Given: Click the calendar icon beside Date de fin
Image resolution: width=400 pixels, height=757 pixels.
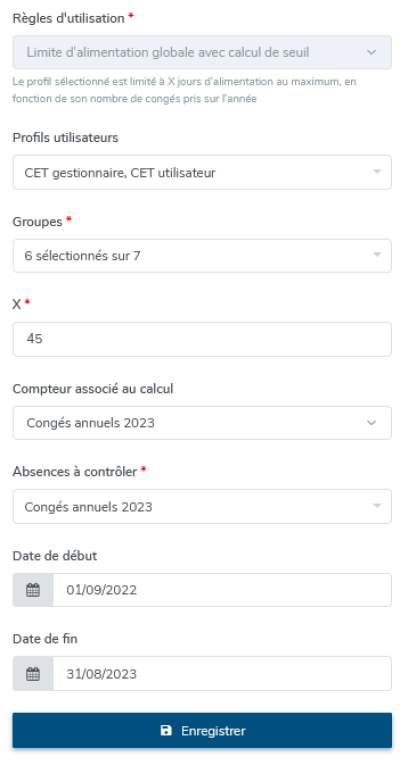Looking at the screenshot, I should pyautogui.click(x=33, y=673).
